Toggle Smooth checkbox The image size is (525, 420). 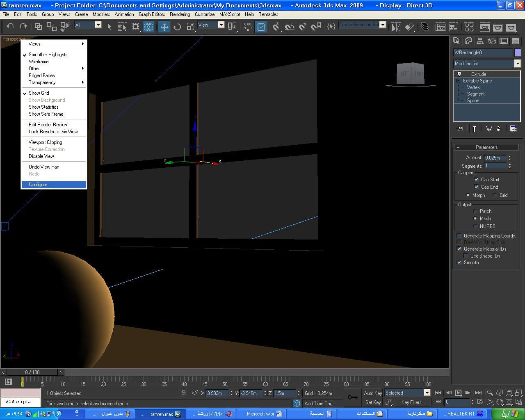pos(459,262)
